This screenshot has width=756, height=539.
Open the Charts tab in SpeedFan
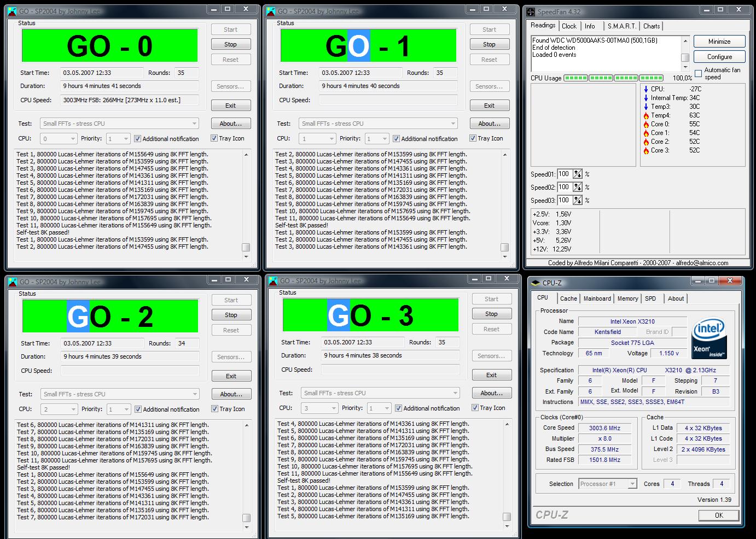[x=651, y=26]
